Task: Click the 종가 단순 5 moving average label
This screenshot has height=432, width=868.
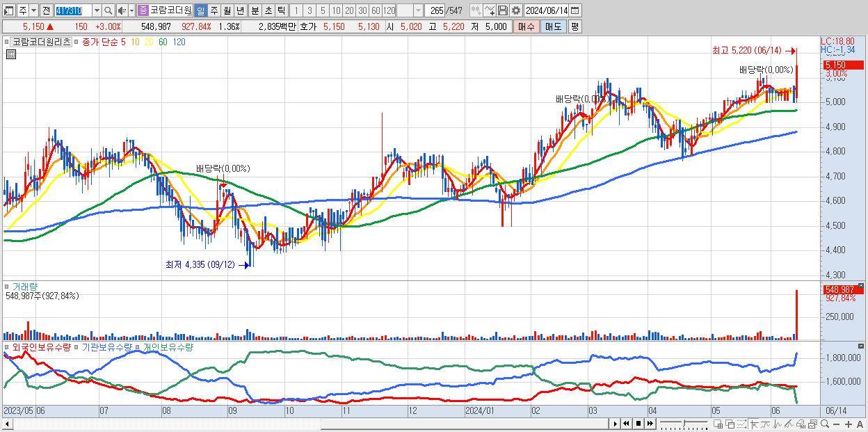Action: pos(104,42)
